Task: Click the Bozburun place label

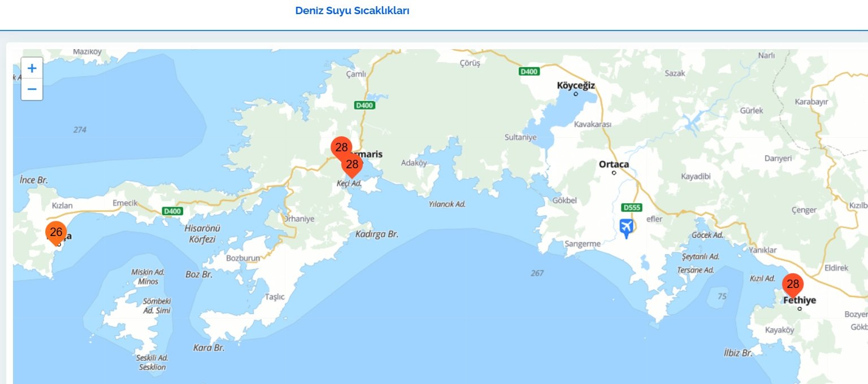Action: coord(243,258)
